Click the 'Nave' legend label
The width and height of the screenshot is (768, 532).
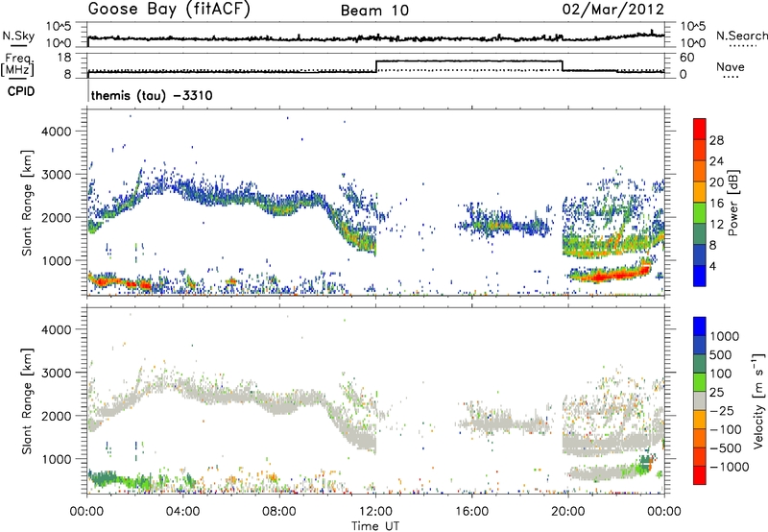[x=731, y=66]
